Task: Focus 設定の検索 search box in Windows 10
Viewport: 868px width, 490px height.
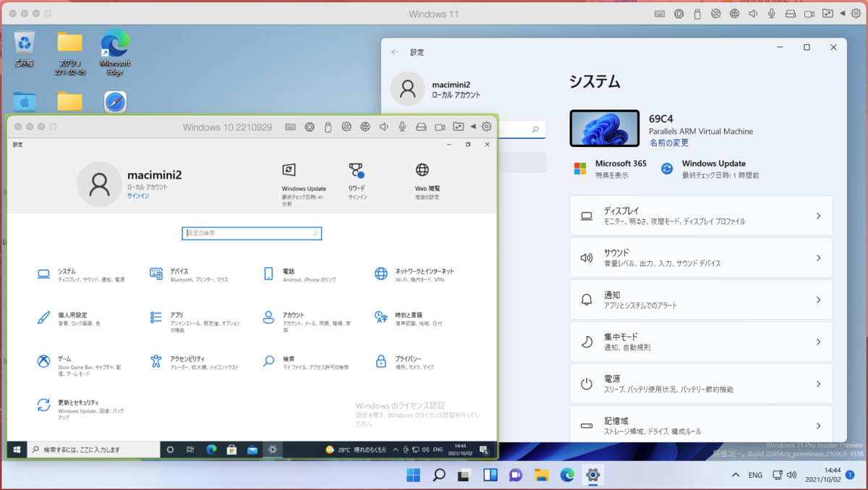Action: tap(252, 233)
